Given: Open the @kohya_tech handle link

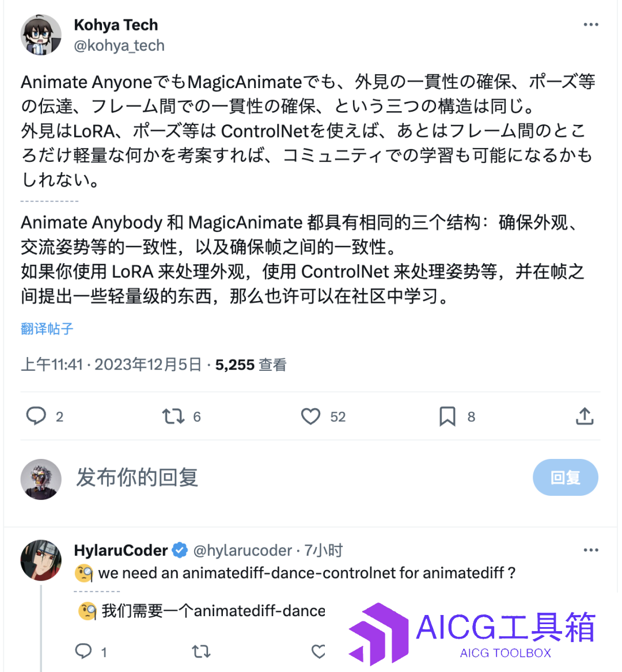Looking at the screenshot, I should pyautogui.click(x=119, y=45).
